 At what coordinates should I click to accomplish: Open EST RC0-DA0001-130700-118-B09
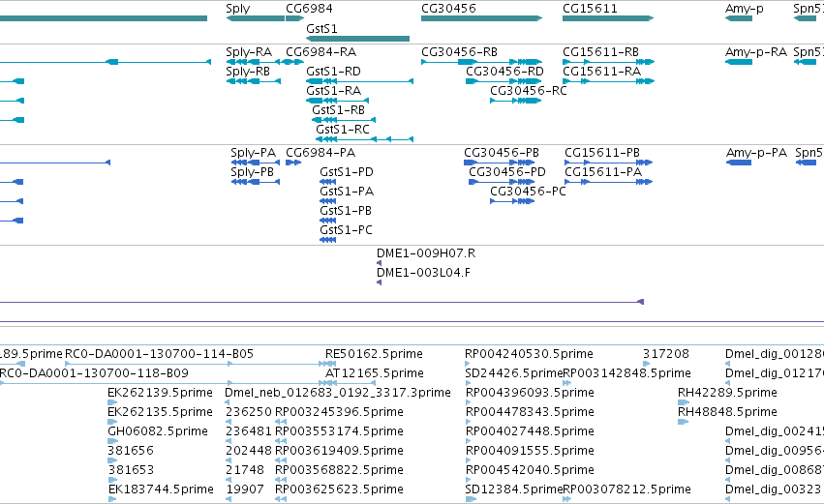tap(94, 373)
